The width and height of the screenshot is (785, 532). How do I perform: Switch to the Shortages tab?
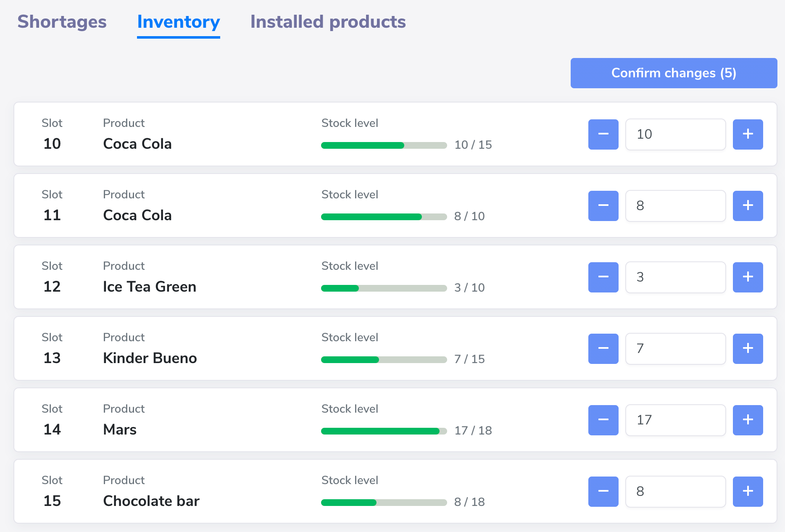pos(62,22)
